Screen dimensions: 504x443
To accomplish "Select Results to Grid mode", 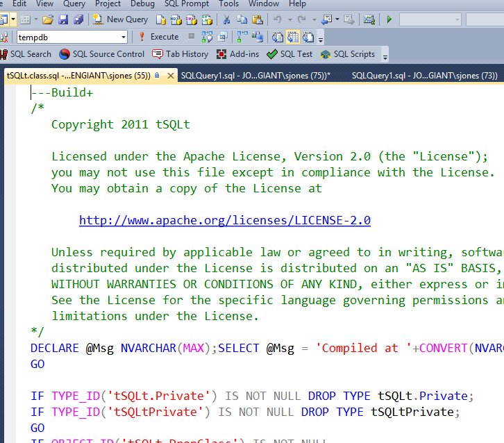I will (293, 37).
